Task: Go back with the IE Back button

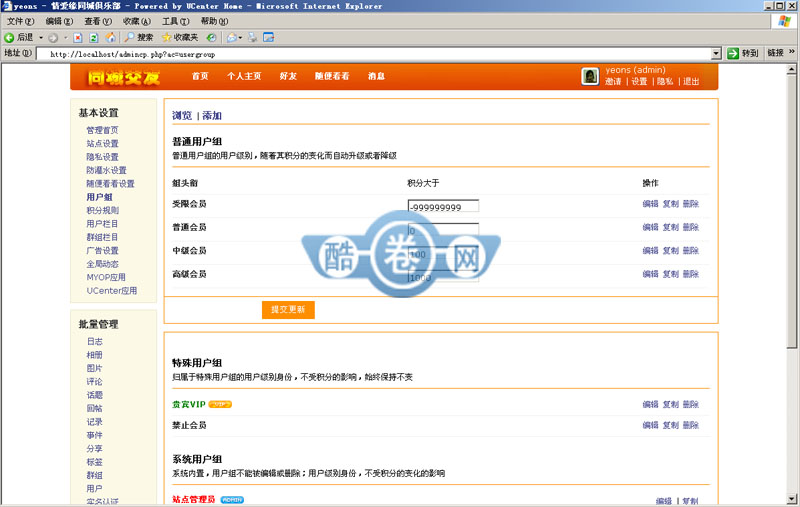Action: 18,37
